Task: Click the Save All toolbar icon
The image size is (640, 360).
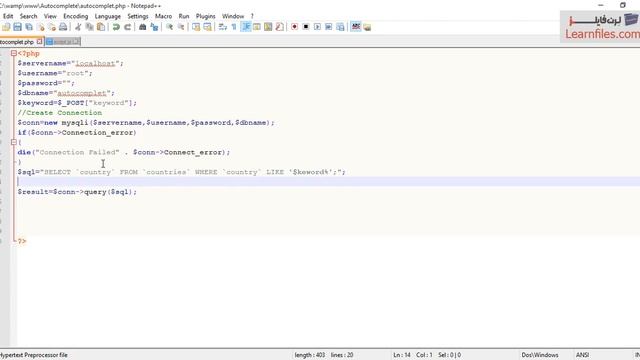Action: point(29,27)
